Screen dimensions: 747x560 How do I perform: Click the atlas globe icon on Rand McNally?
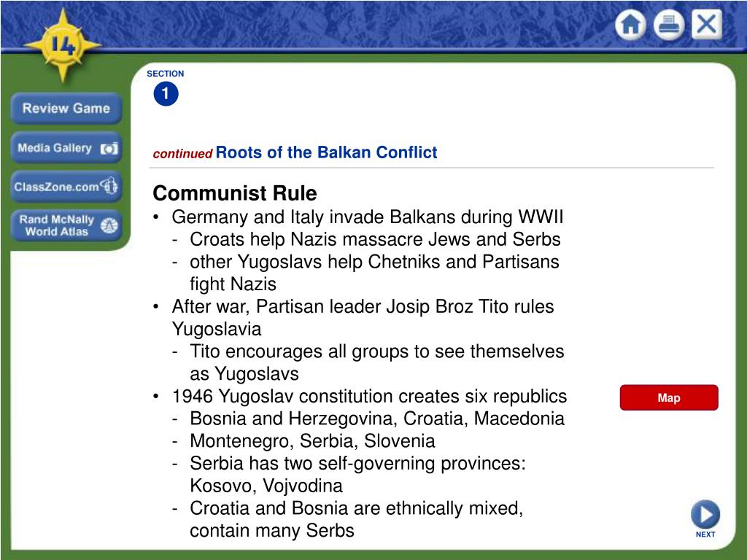[109, 225]
